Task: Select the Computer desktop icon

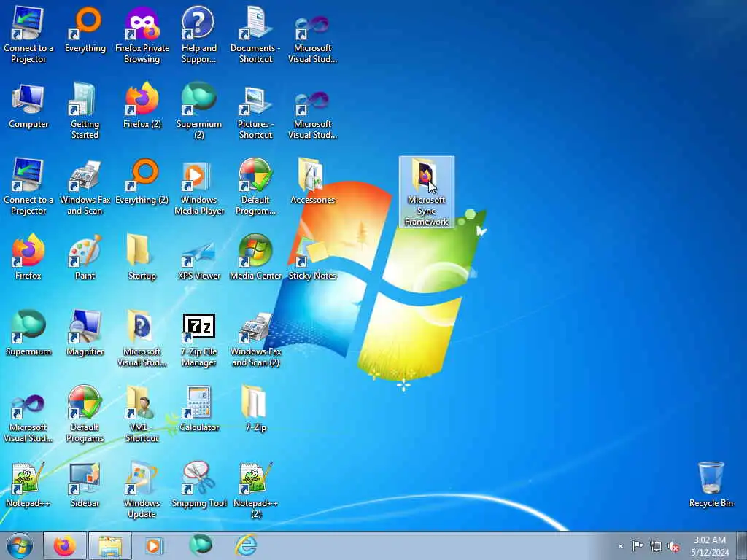Action: pos(28,106)
